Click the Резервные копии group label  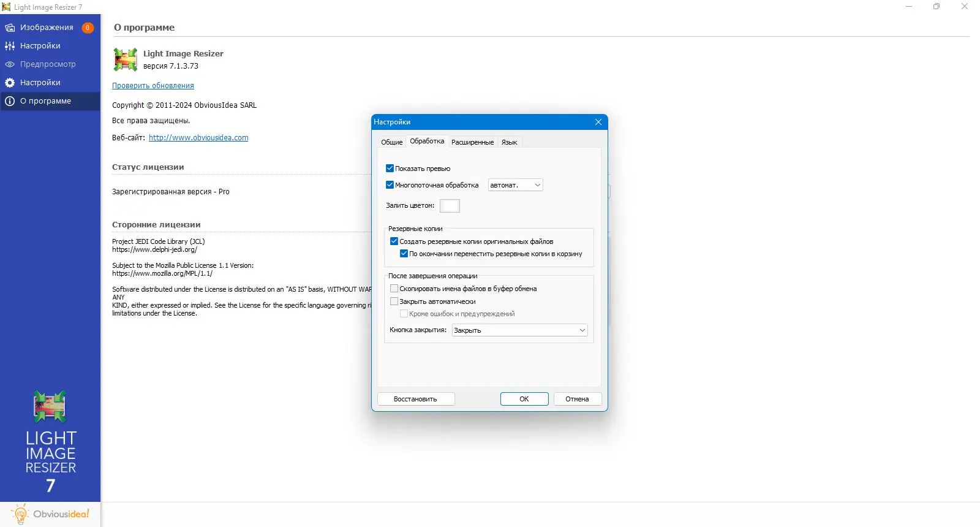click(x=415, y=229)
